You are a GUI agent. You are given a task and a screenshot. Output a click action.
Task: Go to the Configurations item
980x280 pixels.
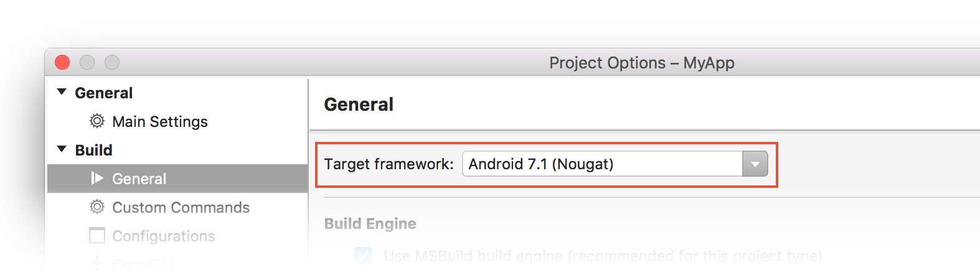coord(164,236)
